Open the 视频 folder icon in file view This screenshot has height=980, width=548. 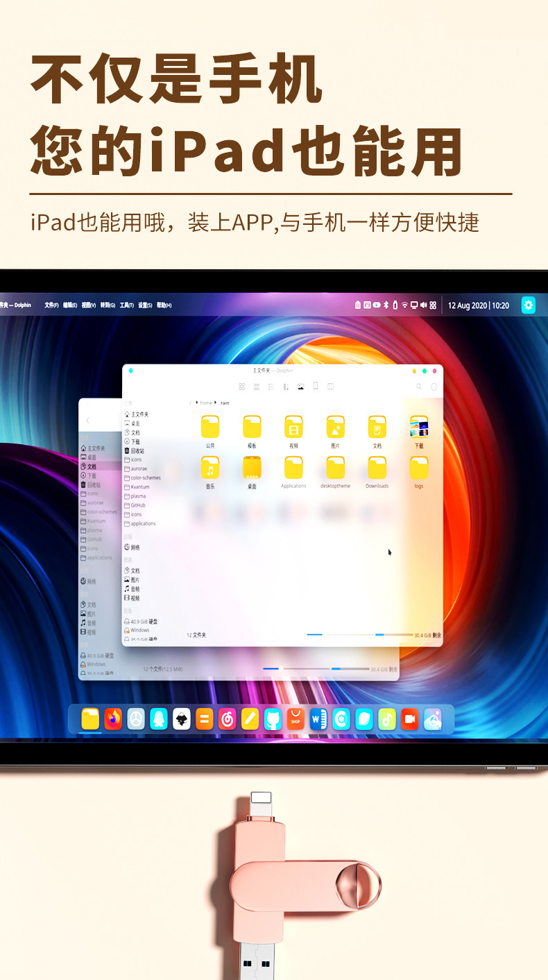coord(293,427)
